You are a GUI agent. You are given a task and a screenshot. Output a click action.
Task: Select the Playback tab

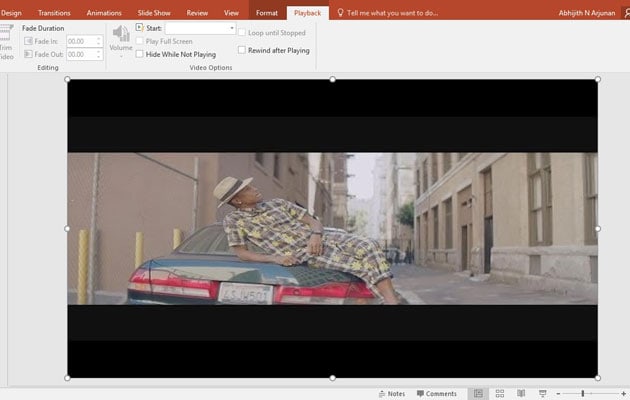307,13
